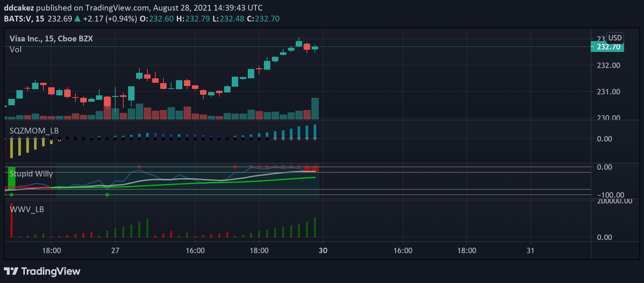
Task: Click the WWV_LB indicator label
Action: 27,209
